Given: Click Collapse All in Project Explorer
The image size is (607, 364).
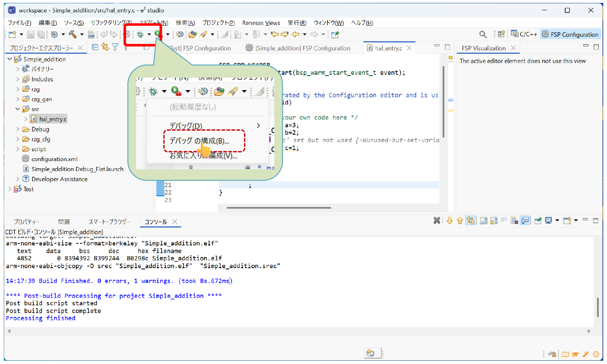Looking at the screenshot, I should coord(95,48).
